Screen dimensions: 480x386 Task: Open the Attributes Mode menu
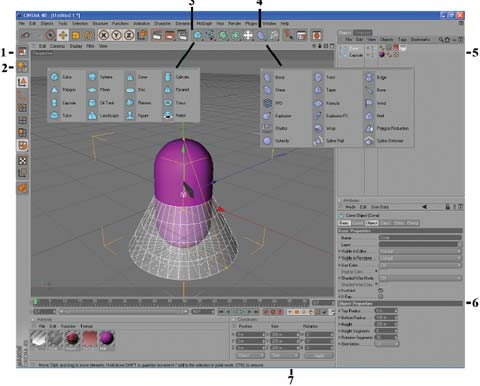[350, 207]
